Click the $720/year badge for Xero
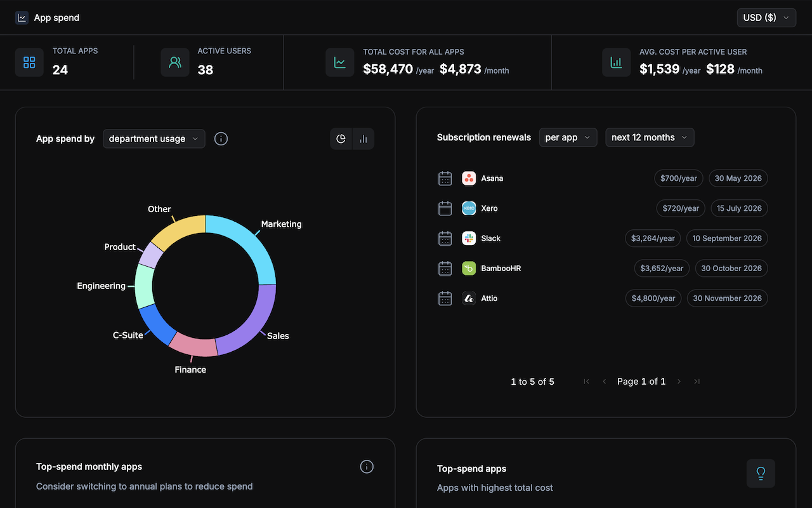 click(681, 208)
